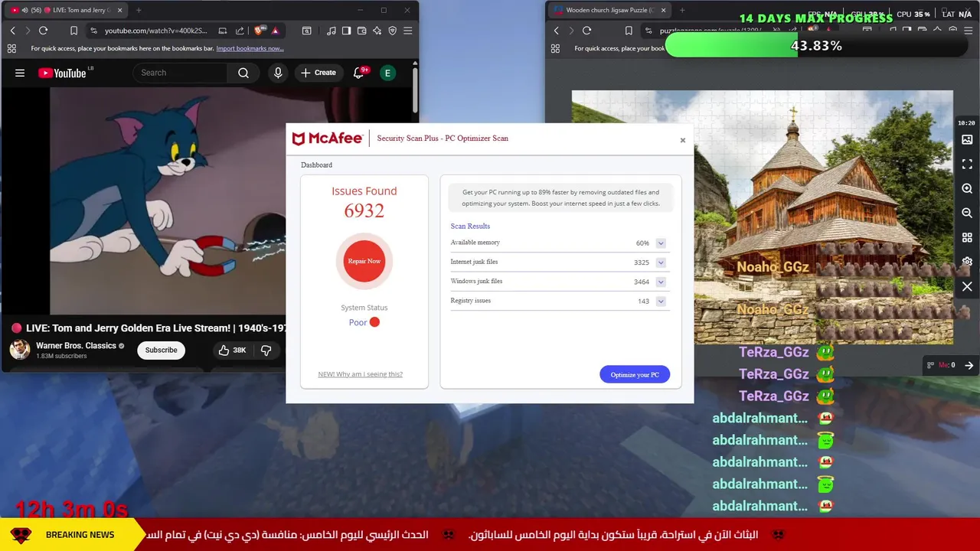Close the puzzle side toolbar with X
Image resolution: width=980 pixels, height=551 pixels.
click(967, 286)
